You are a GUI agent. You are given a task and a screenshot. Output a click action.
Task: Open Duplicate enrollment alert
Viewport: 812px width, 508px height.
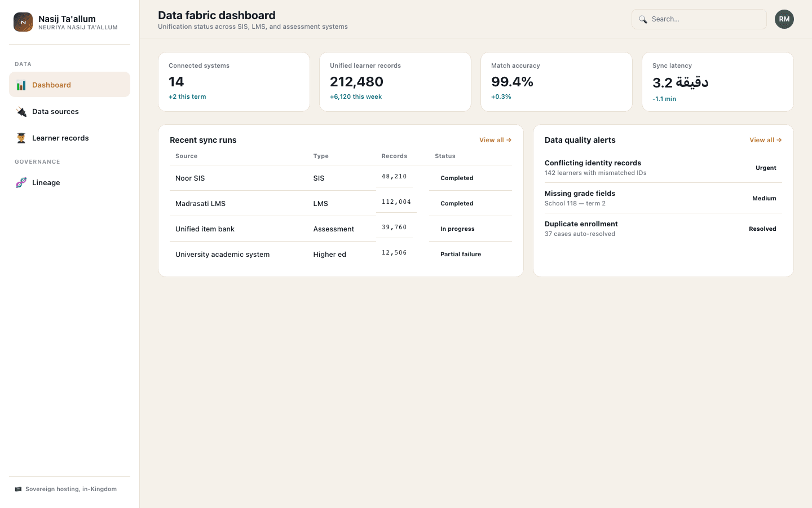[x=663, y=229]
